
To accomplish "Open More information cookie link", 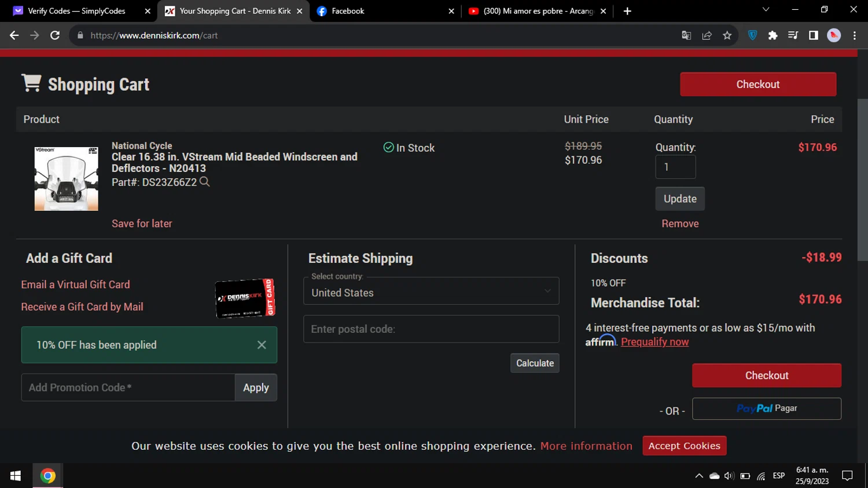I will (x=586, y=446).
